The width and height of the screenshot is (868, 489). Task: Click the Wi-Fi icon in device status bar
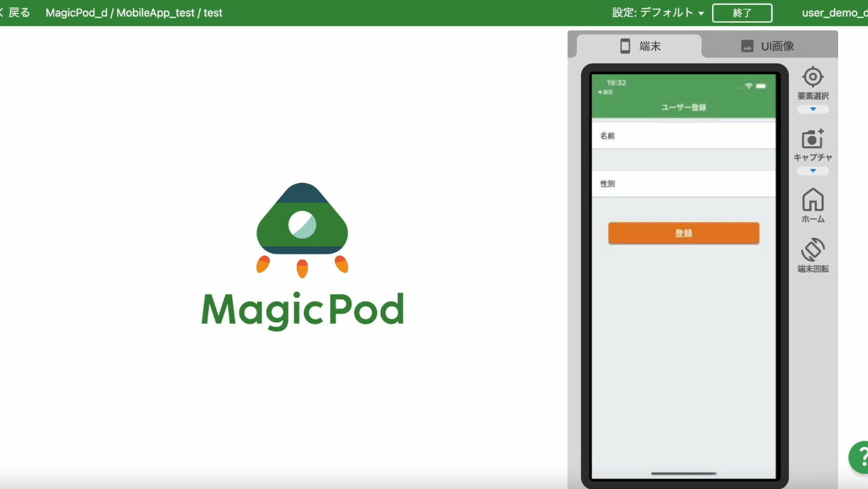(749, 86)
